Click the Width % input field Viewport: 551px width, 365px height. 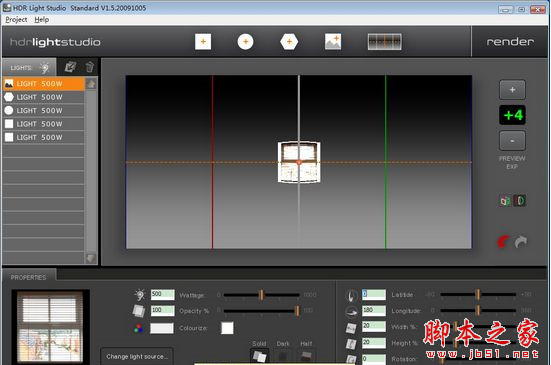[x=374, y=326]
